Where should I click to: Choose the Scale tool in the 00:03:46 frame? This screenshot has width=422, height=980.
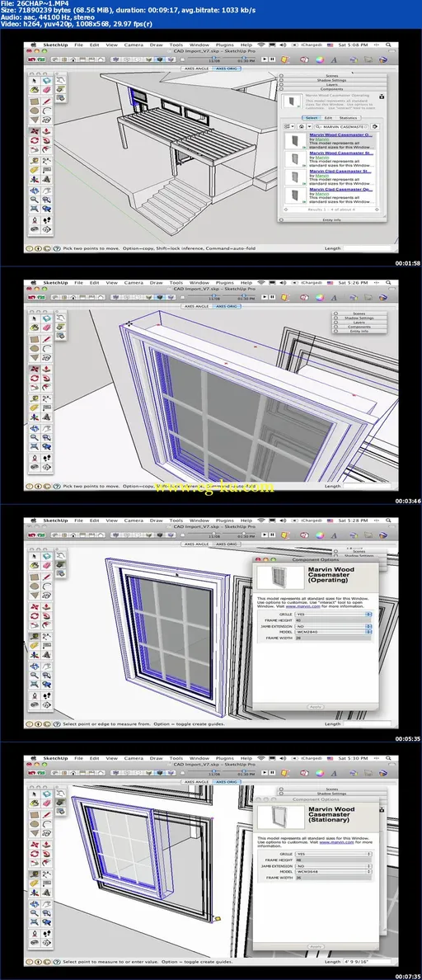tap(35, 387)
